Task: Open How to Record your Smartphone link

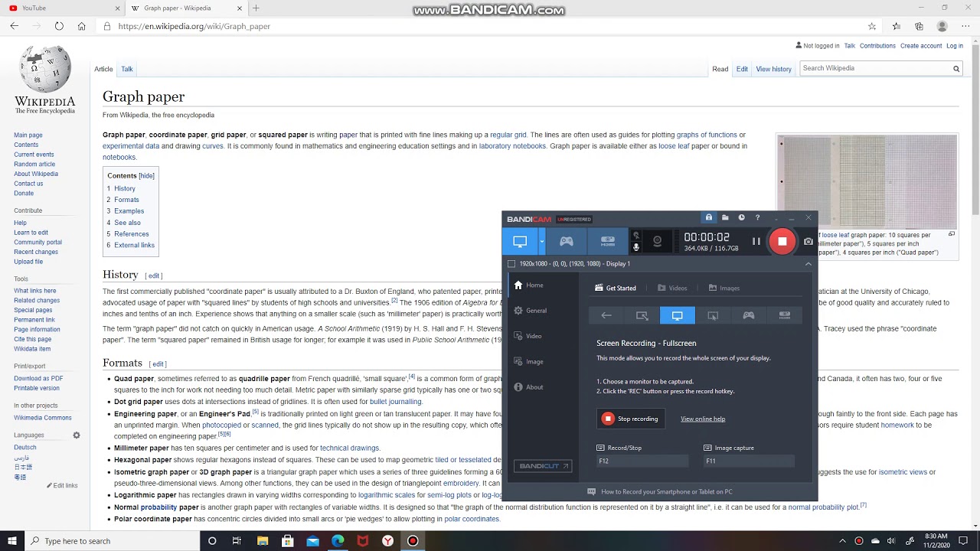Action: point(660,491)
